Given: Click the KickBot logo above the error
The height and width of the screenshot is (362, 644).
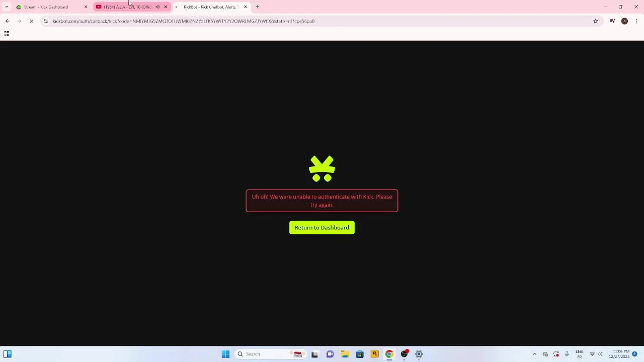Looking at the screenshot, I should click(322, 168).
